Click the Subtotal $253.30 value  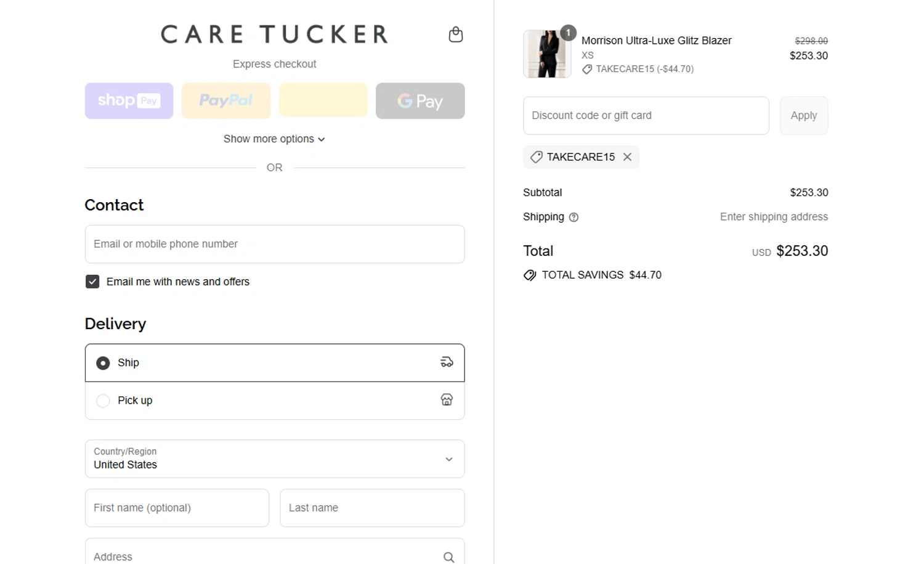(x=809, y=192)
